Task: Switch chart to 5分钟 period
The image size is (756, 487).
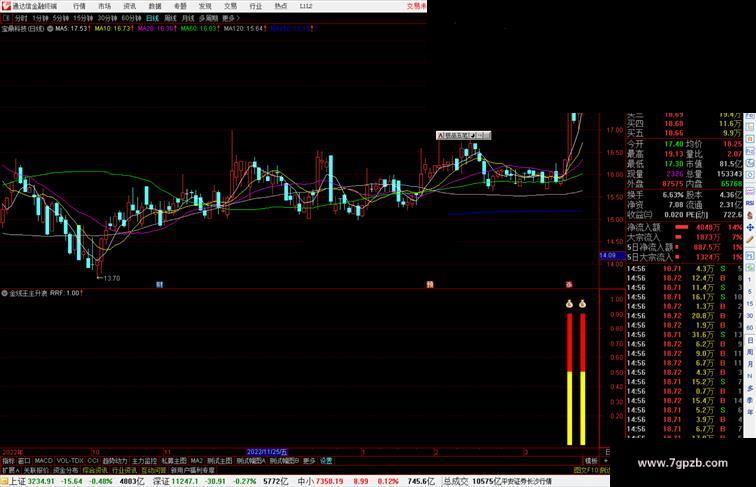Action: (61, 18)
